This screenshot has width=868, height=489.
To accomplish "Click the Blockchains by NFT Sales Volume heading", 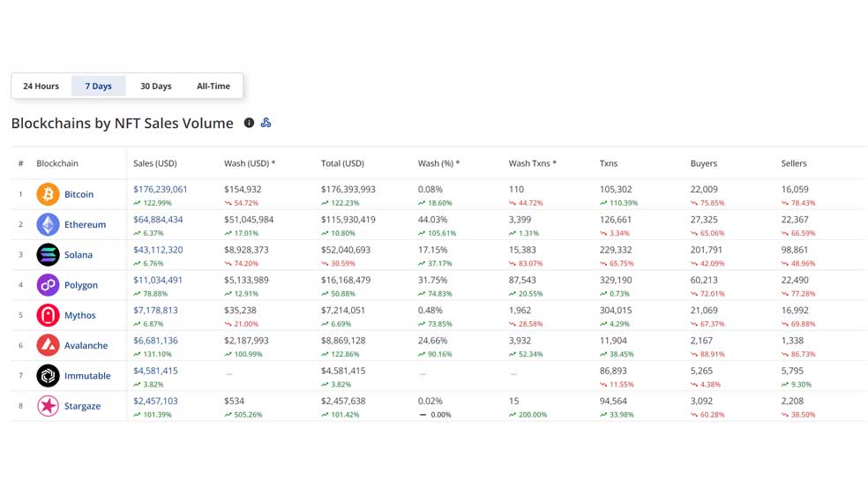I will (x=123, y=123).
